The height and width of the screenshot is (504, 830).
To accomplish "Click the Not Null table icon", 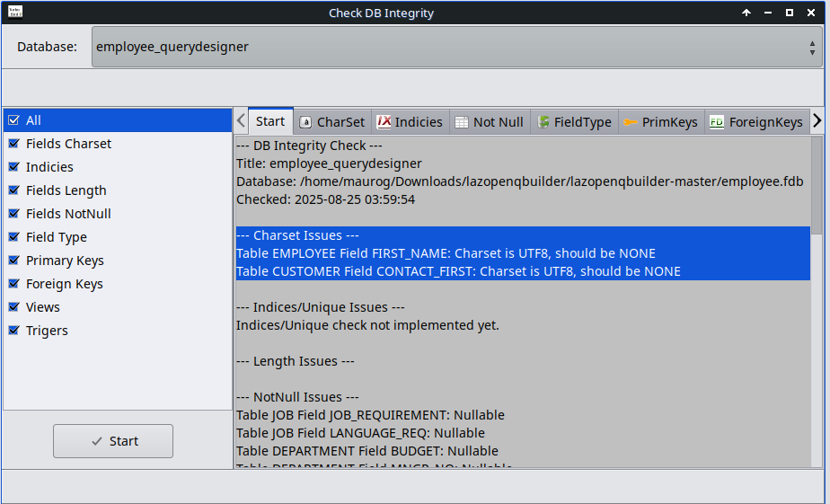I will pos(462,122).
